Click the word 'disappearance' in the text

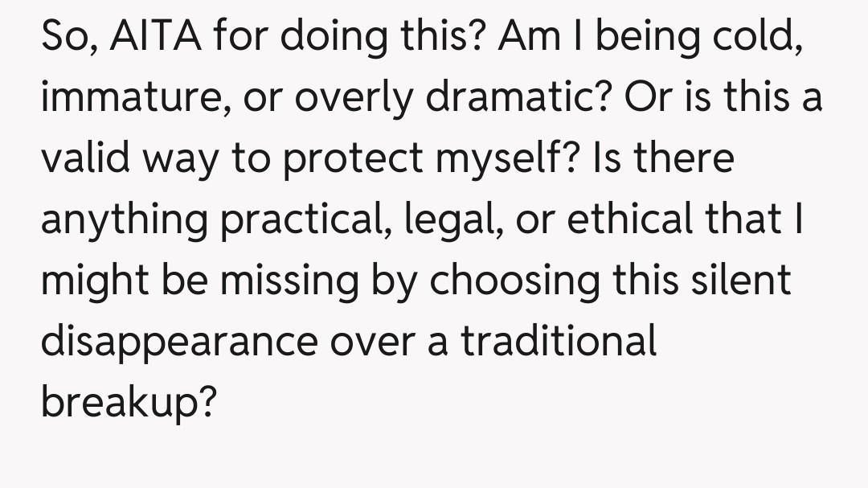click(178, 342)
